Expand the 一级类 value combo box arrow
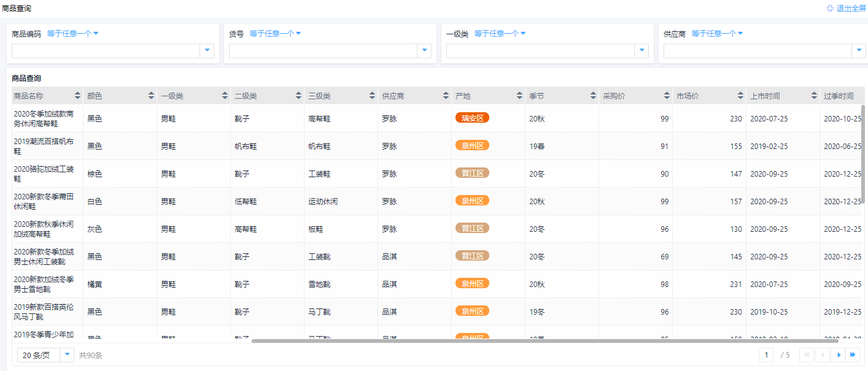Viewport: 868px width, 371px height. click(x=641, y=51)
